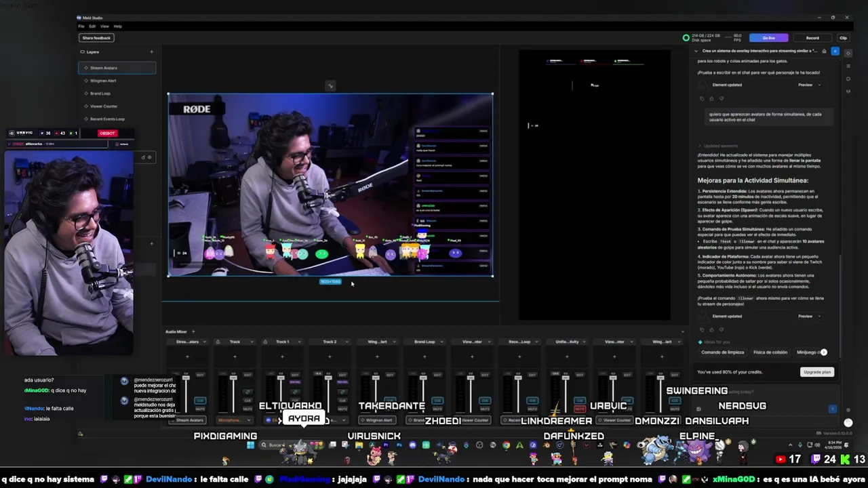Click the canvas rotate handle above preview

(330, 86)
